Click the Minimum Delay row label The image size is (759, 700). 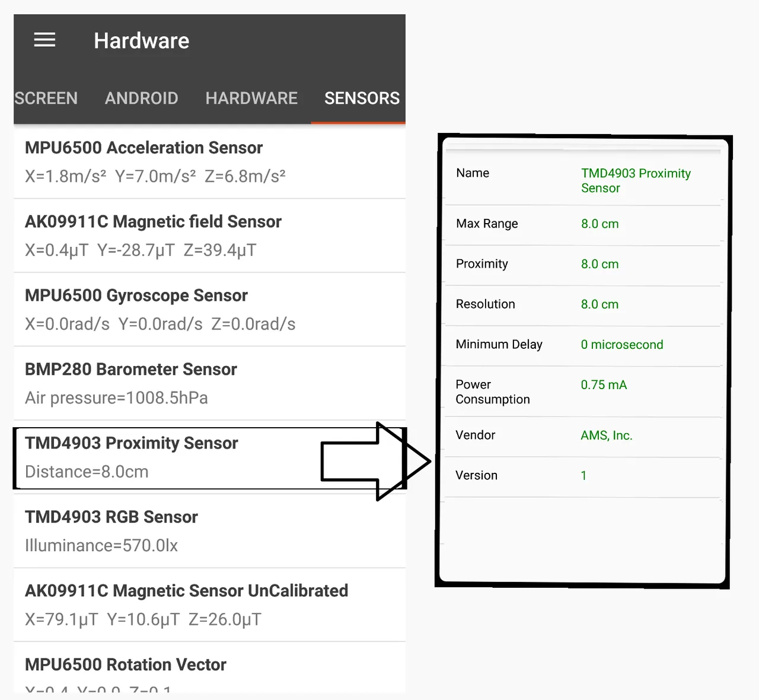click(499, 344)
